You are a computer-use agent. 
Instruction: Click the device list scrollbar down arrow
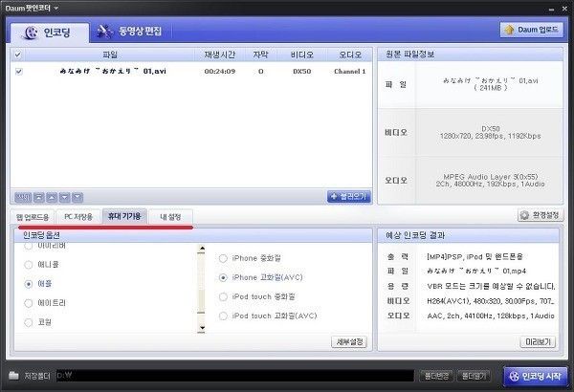tap(201, 328)
